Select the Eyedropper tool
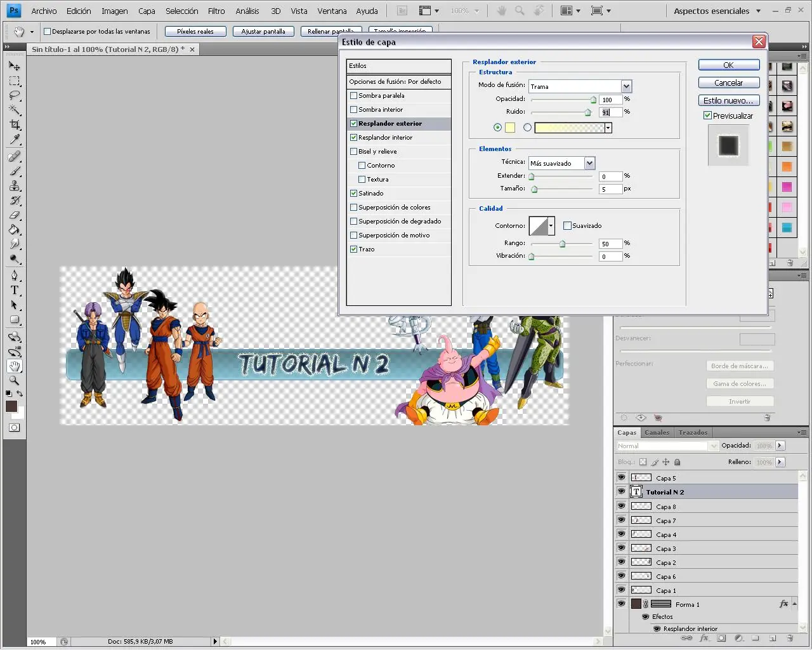The image size is (812, 650). (15, 139)
